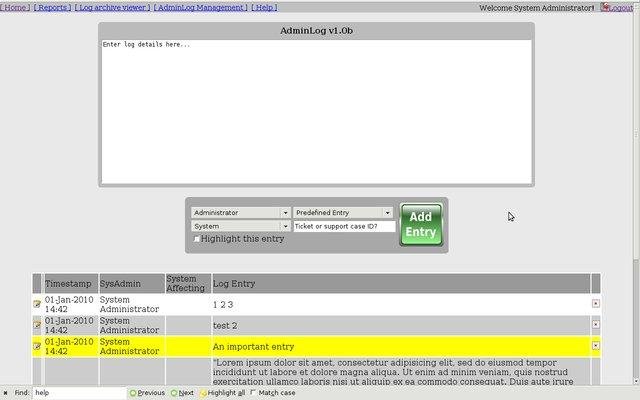Toggle Highlight all in find bar
This screenshot has width=640, height=400.
[x=222, y=393]
